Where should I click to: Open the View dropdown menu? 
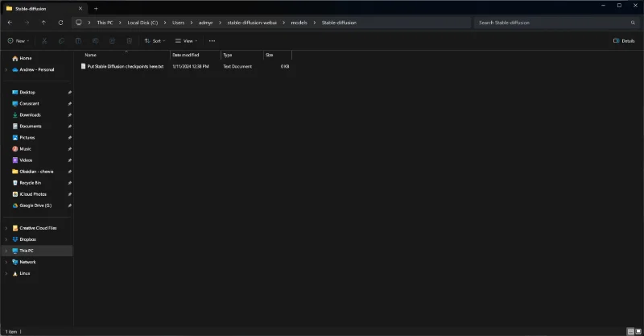(187, 40)
